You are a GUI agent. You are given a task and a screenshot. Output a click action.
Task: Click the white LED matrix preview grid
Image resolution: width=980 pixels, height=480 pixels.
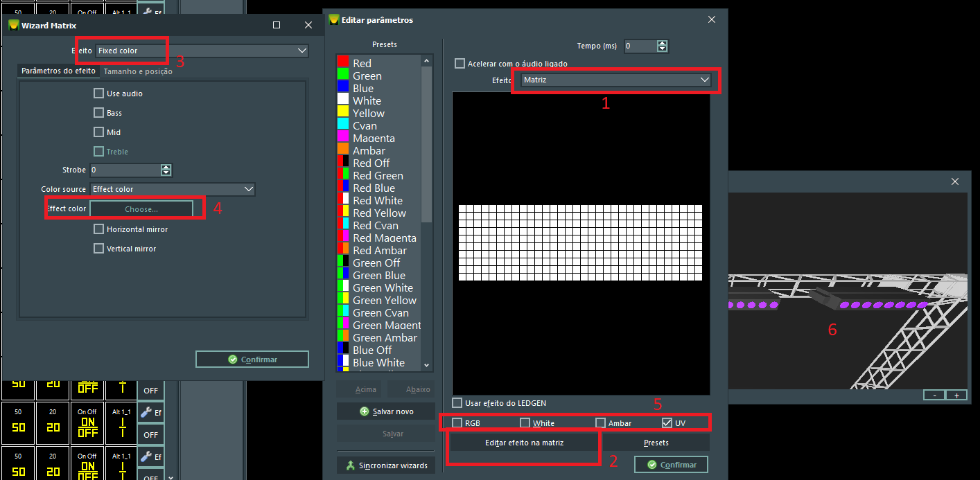(581, 242)
